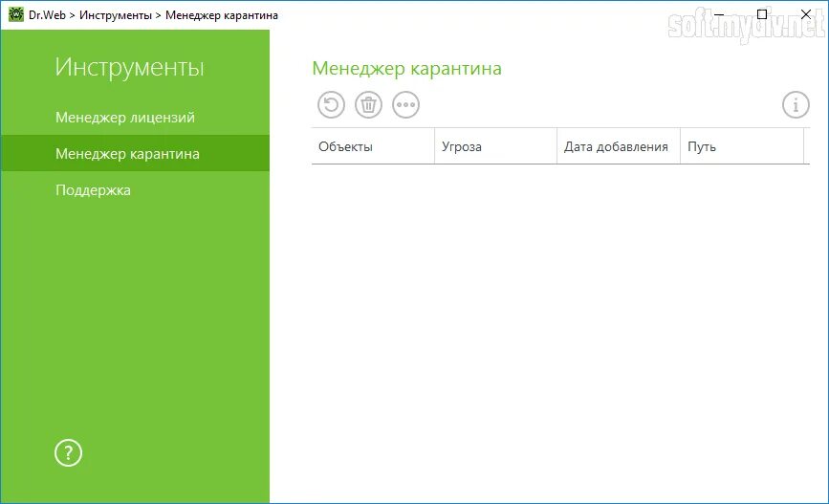The image size is (829, 504).
Task: Sort table by Угроза column header
Action: pos(495,146)
